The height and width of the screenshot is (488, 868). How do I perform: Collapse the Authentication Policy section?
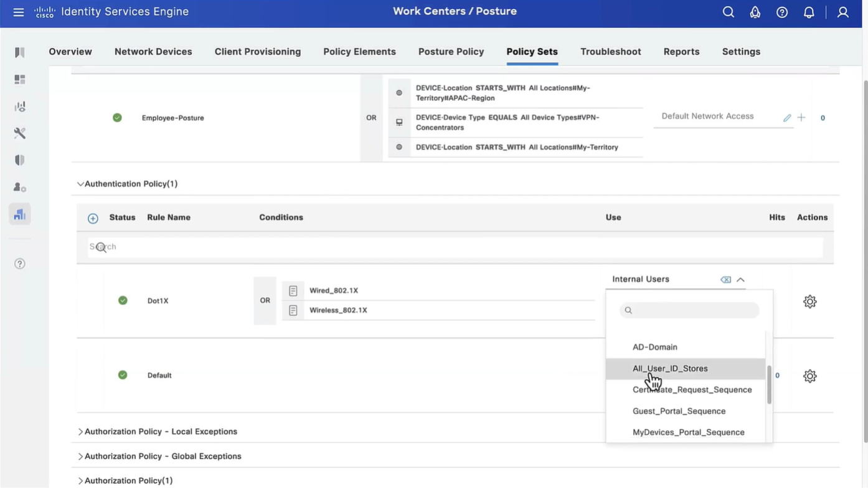80,184
